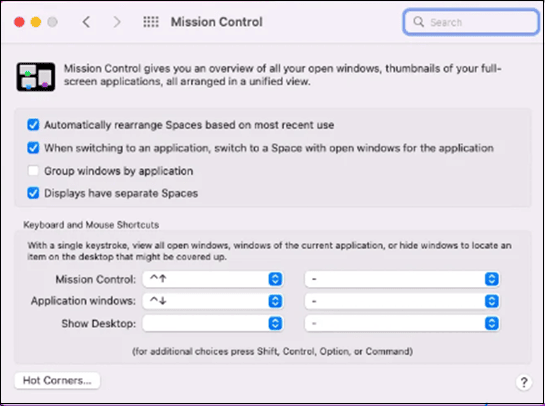Open Show Desktop mouse shortcut dropdown

pyautogui.click(x=402, y=324)
